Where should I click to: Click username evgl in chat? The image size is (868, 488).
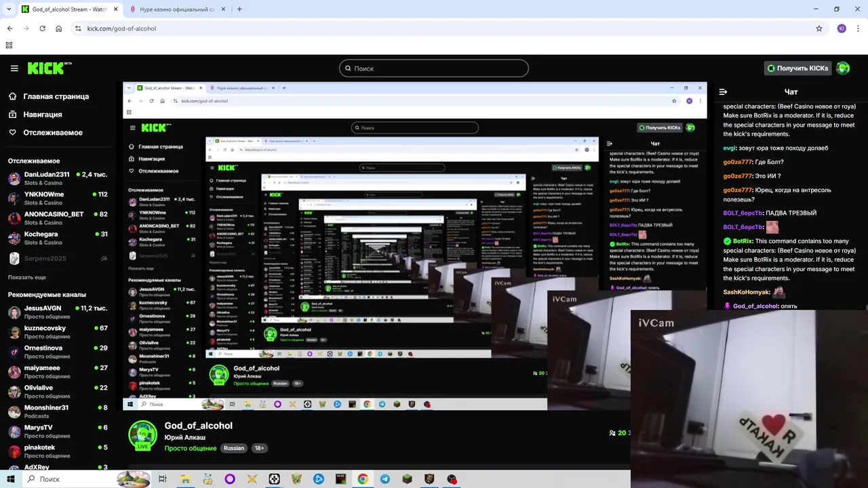point(729,148)
